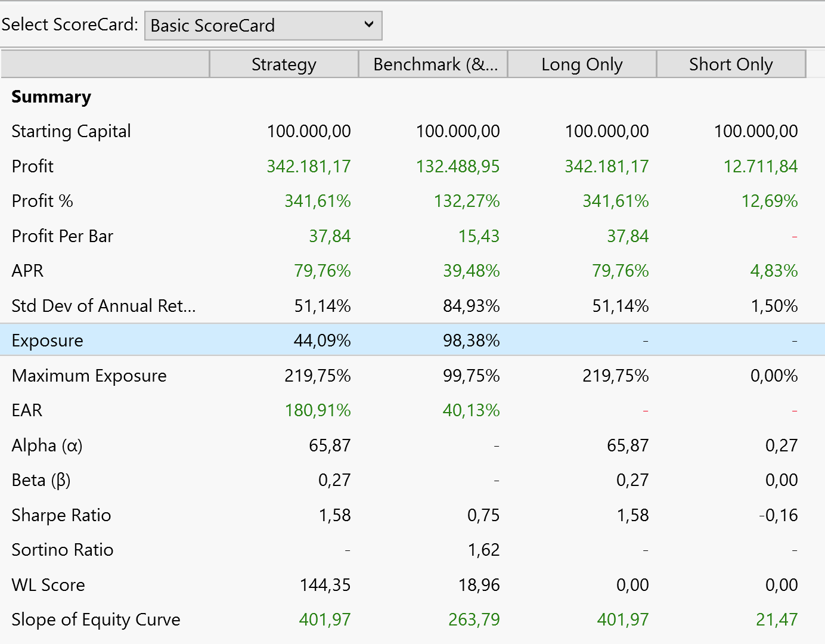Select the Std Dev of Annual Ret... row
This screenshot has height=644, width=825.
pos(103,306)
